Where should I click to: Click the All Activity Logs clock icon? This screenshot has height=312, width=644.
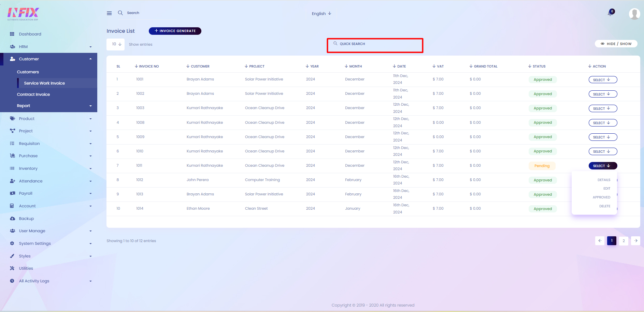pos(12,281)
